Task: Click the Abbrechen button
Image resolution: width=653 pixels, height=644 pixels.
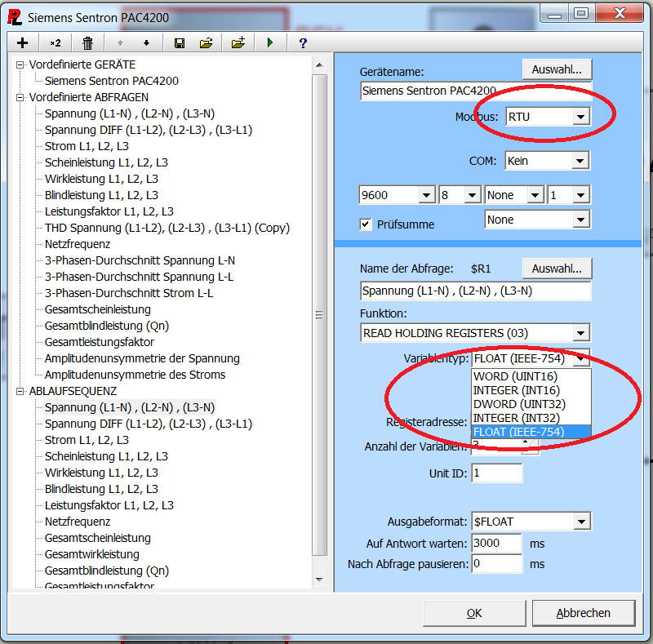Action: pyautogui.click(x=583, y=613)
